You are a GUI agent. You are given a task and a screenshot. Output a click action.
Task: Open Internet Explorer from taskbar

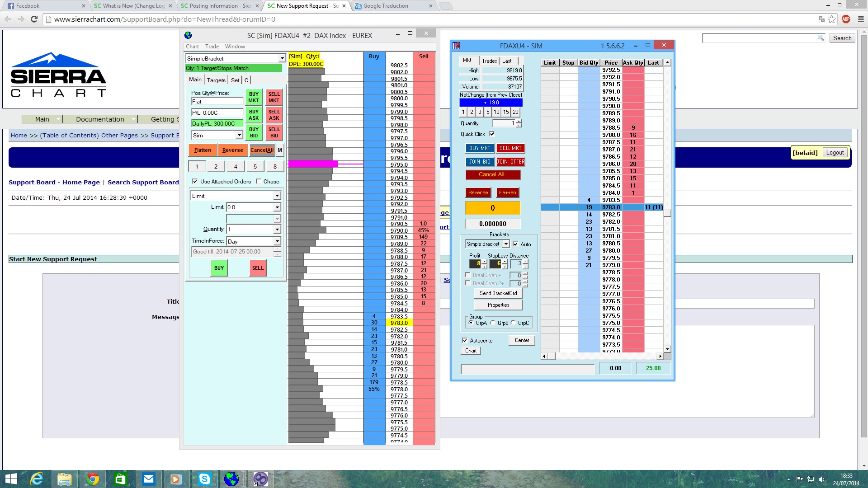pyautogui.click(x=36, y=479)
